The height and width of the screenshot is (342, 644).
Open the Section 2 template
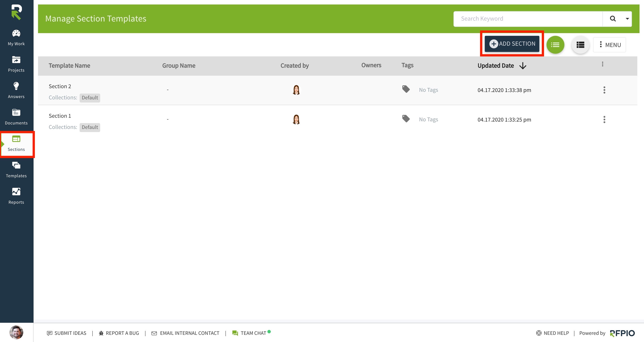coord(60,86)
